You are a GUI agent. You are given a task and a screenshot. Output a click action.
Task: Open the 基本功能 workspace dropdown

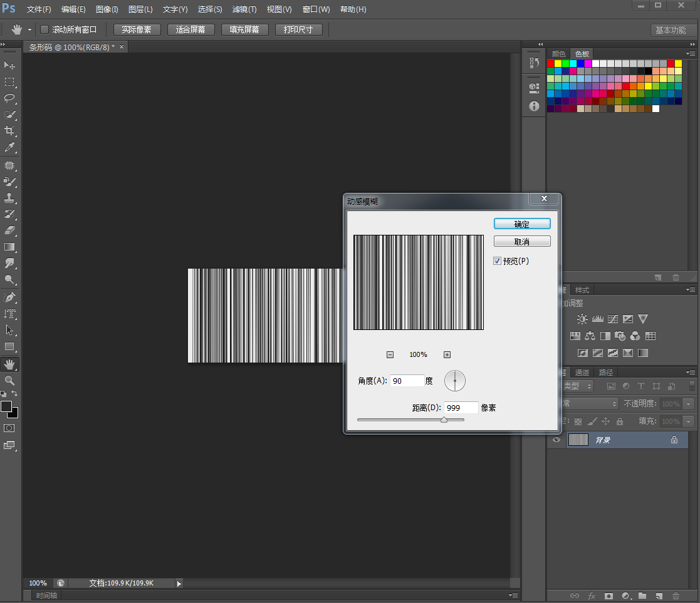[x=671, y=30]
